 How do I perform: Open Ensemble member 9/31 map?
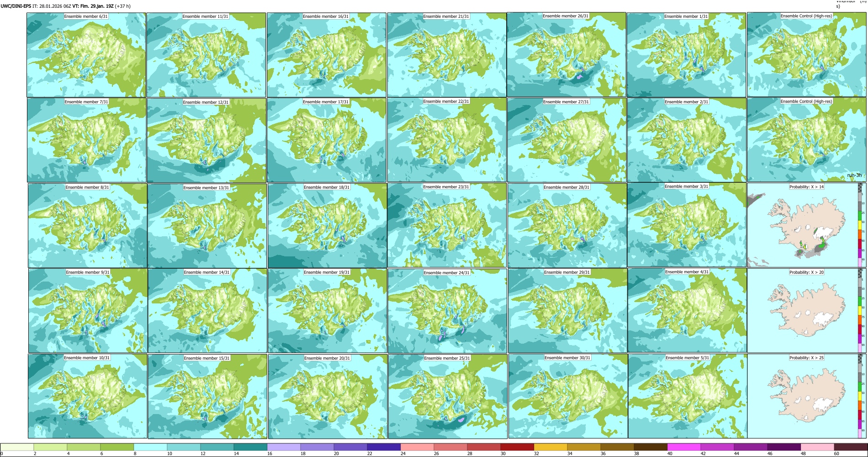[x=88, y=311]
